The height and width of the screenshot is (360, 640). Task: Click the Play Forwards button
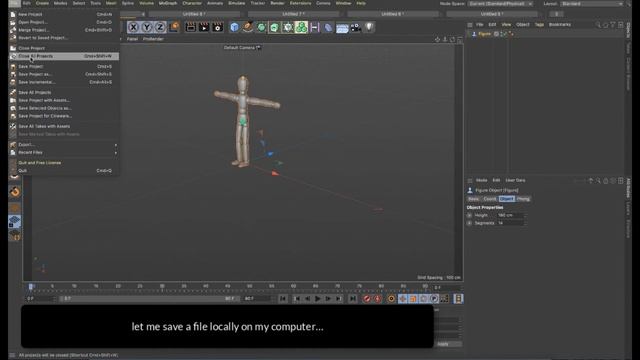tap(318, 299)
